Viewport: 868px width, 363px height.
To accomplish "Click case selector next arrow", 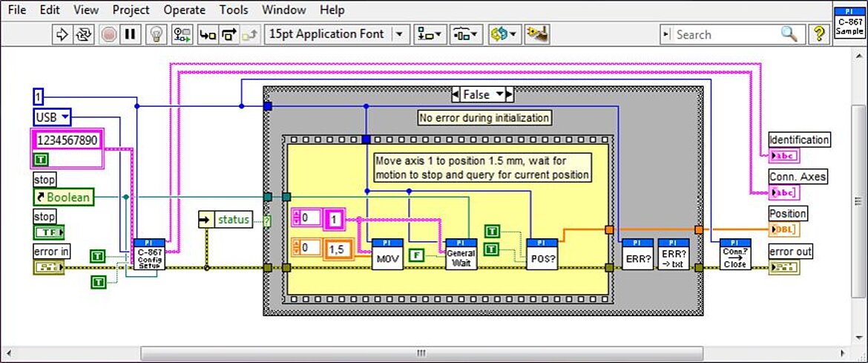I will click(510, 95).
